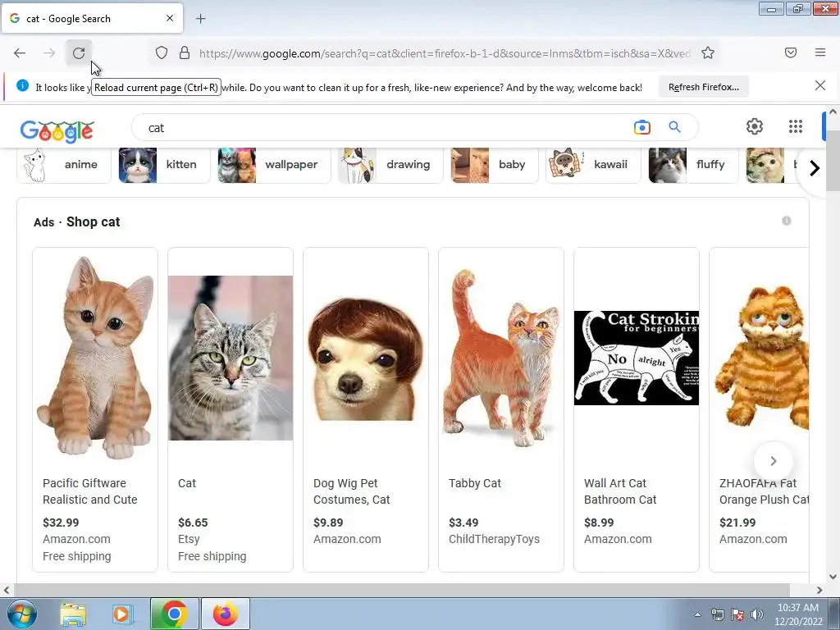Screen dimensions: 840x630
Task: Click the address bar URL
Action: [445, 53]
